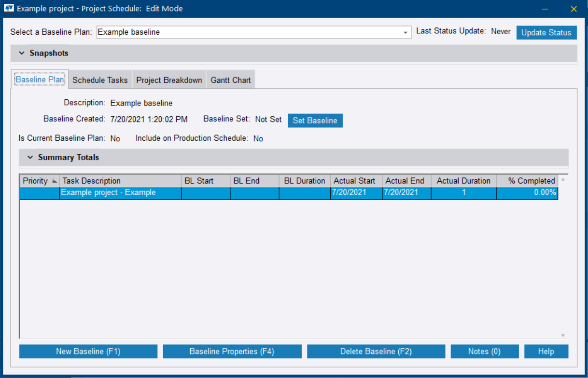The height and width of the screenshot is (378, 588).
Task: Click the Help button
Action: (x=546, y=351)
